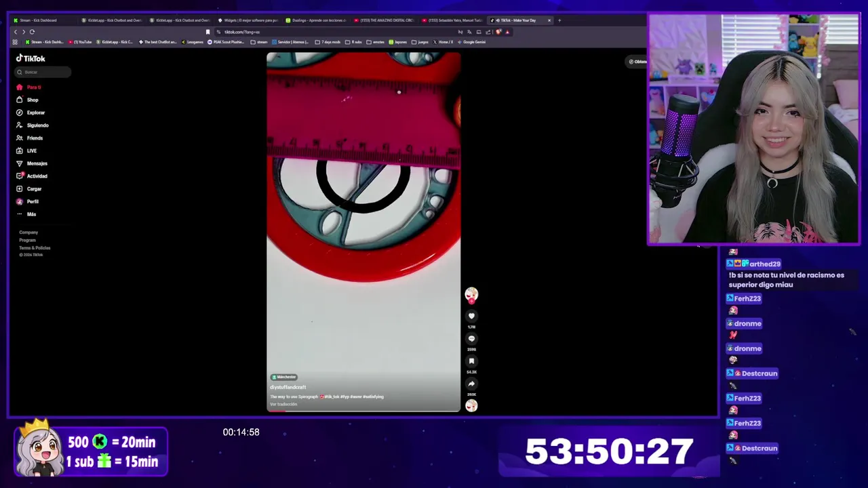Open the Home / X bookmark
This screenshot has height=488, width=868.
pyautogui.click(x=443, y=42)
